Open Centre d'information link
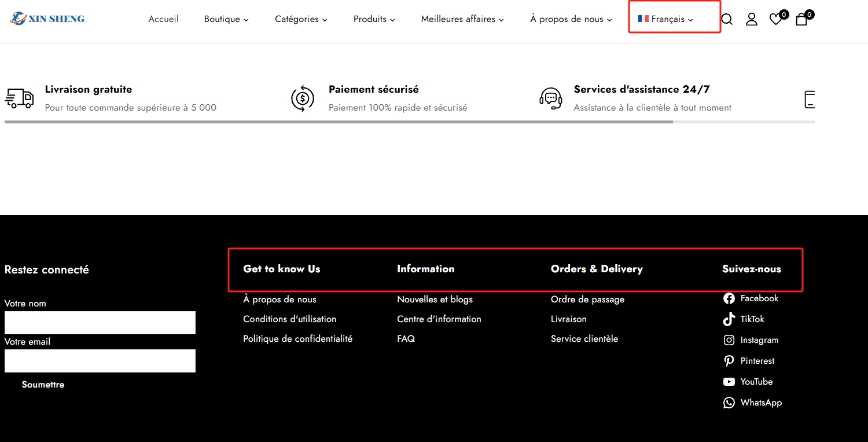 439,319
